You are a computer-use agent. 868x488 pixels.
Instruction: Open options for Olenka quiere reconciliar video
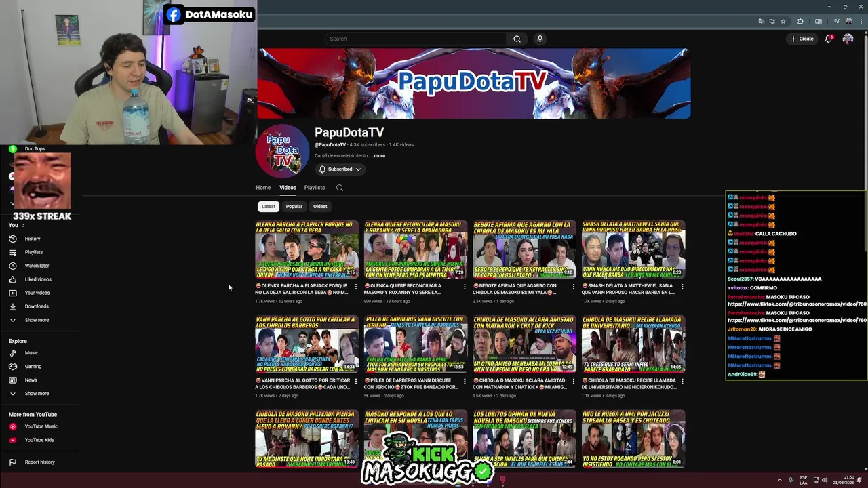click(x=465, y=287)
